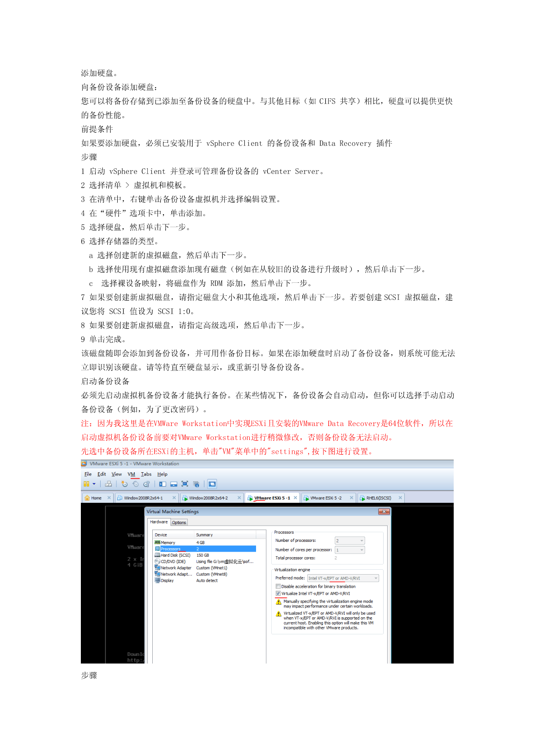Click the VMware Workstation title bar icon
The width and height of the screenshot is (535, 756).
84,464
